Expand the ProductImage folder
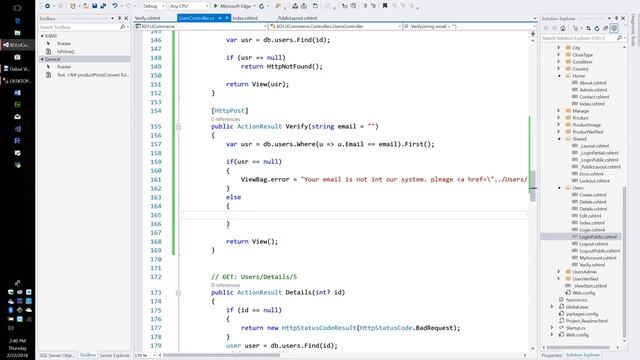 coord(559,125)
